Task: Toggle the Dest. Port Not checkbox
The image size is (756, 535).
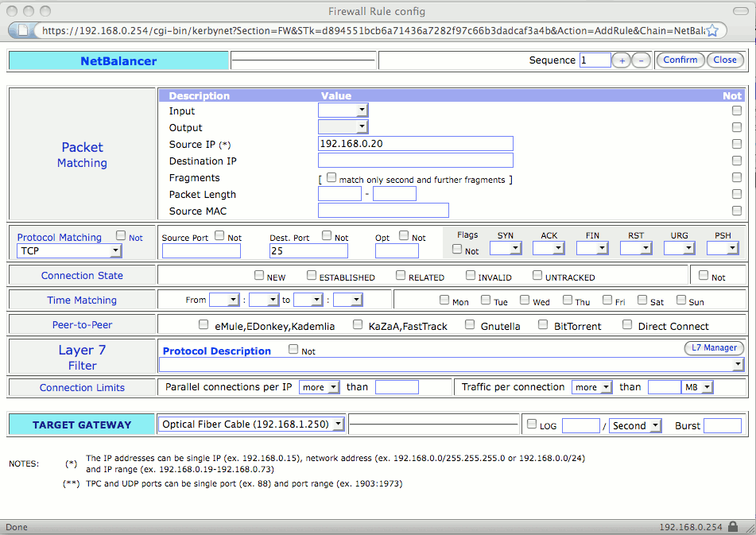Action: (x=327, y=235)
